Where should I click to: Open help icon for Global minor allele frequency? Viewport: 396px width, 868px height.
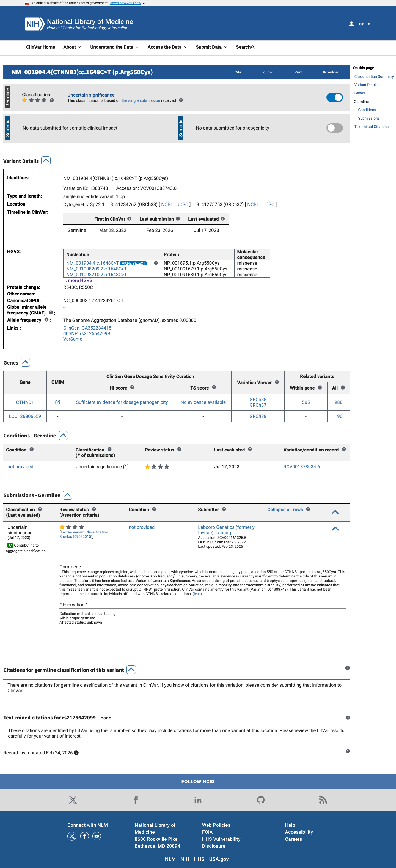[51, 312]
